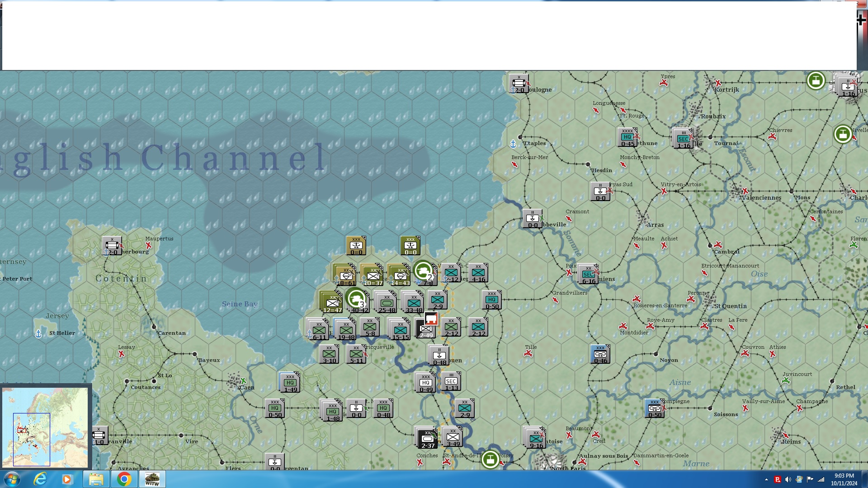Select the blue 0-46 air HQ near Noyon
868x488 pixels.
click(600, 355)
